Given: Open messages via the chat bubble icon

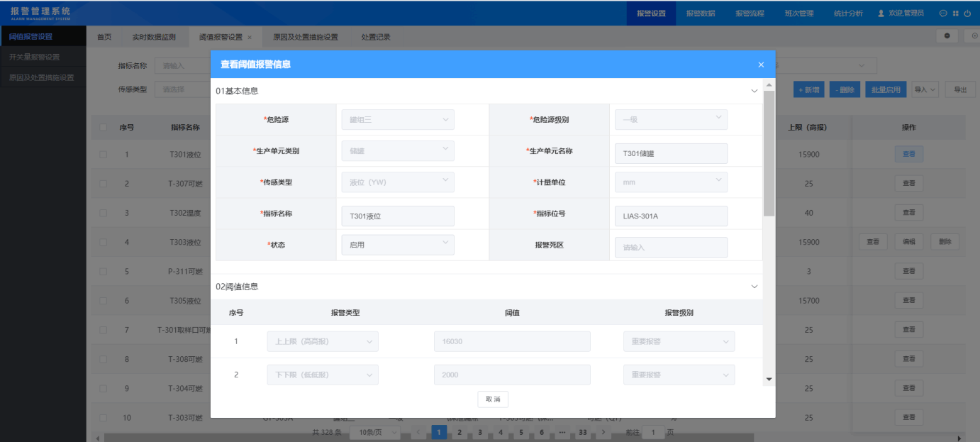Looking at the screenshot, I should (943, 11).
